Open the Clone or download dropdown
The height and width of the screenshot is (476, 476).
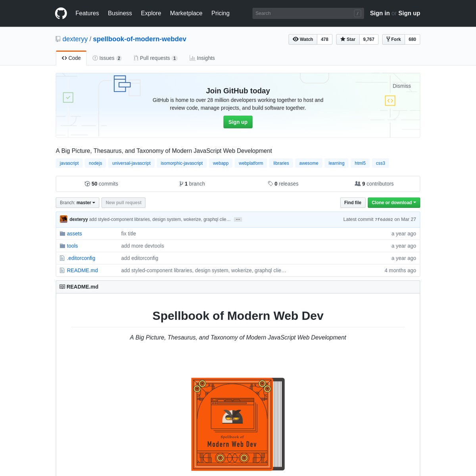click(394, 203)
